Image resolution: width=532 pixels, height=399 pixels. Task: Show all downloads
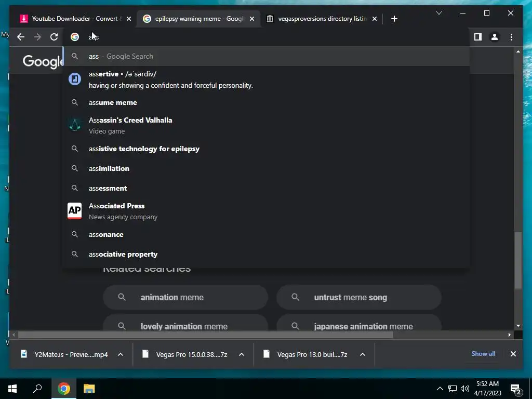pos(483,353)
